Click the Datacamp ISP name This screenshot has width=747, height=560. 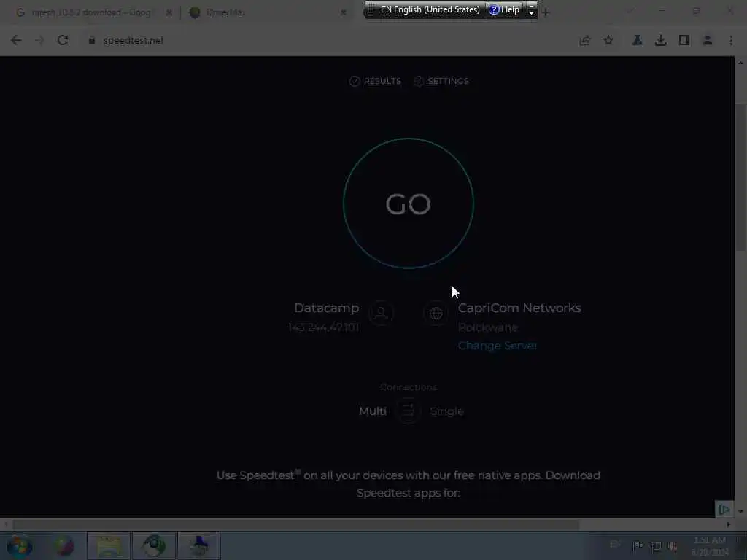[326, 308]
